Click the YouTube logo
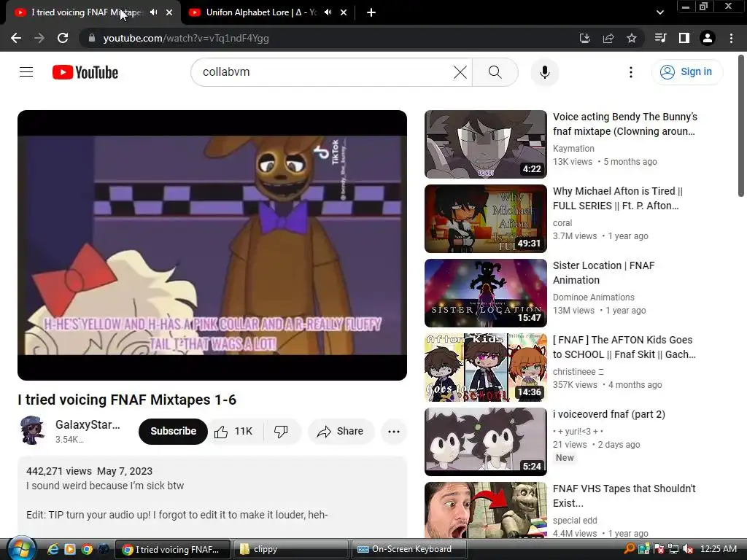The width and height of the screenshot is (747, 560). pyautogui.click(x=85, y=72)
